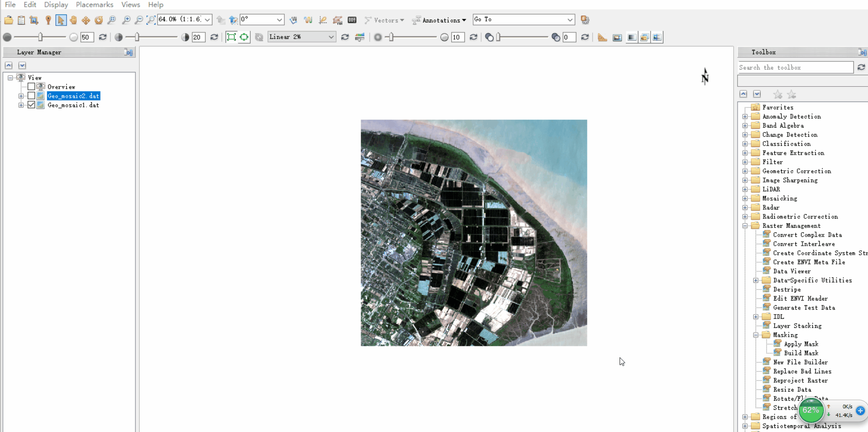Screen dimensions: 868x432
Task: Reset contrast with refresh icon beside 20
Action: 214,37
